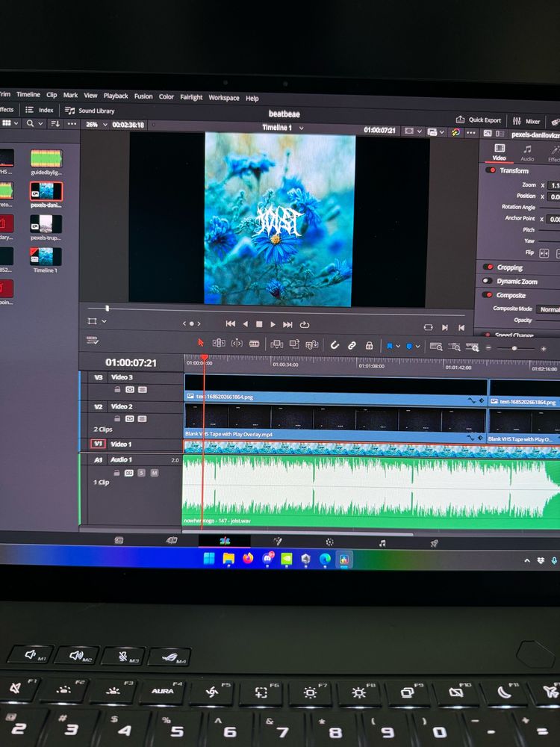Click the Bypass Color Grades icon
The image size is (560, 747).
(x=455, y=132)
